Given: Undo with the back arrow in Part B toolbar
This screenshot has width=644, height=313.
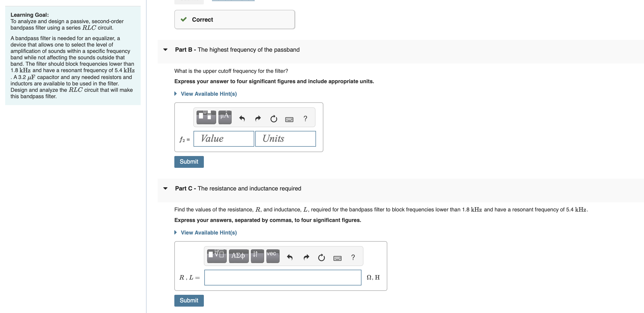Looking at the screenshot, I should [242, 118].
